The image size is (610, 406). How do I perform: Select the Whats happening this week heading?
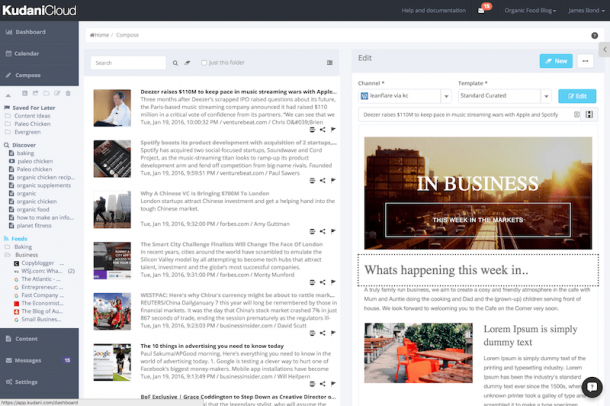(478, 270)
